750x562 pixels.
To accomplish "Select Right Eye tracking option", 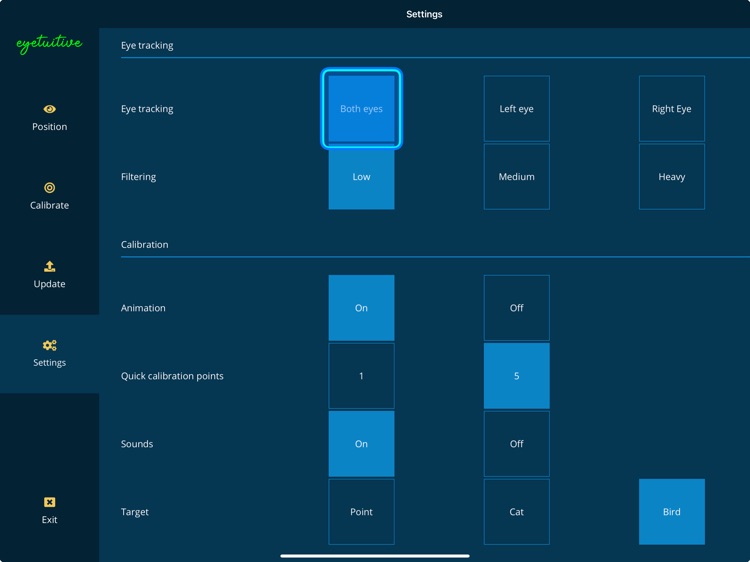I will [x=672, y=109].
